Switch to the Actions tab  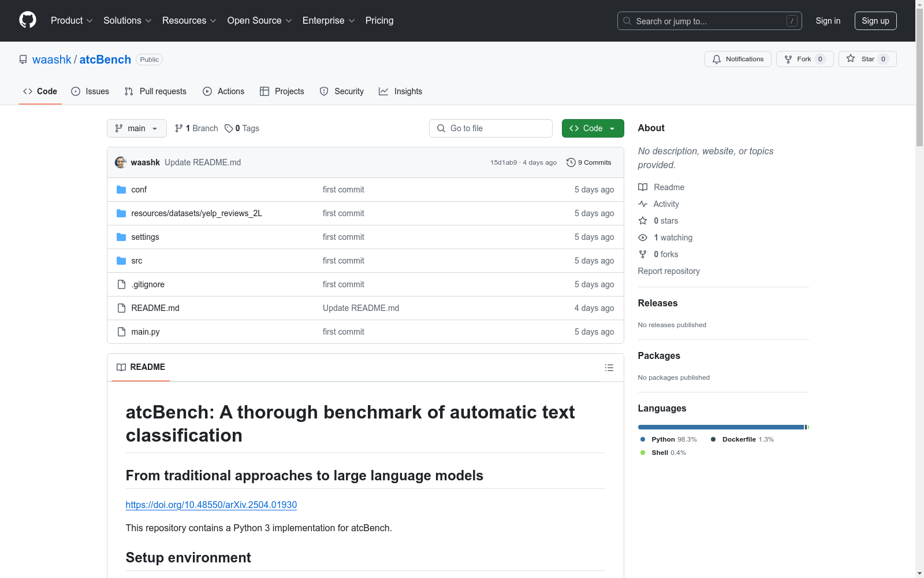click(223, 91)
